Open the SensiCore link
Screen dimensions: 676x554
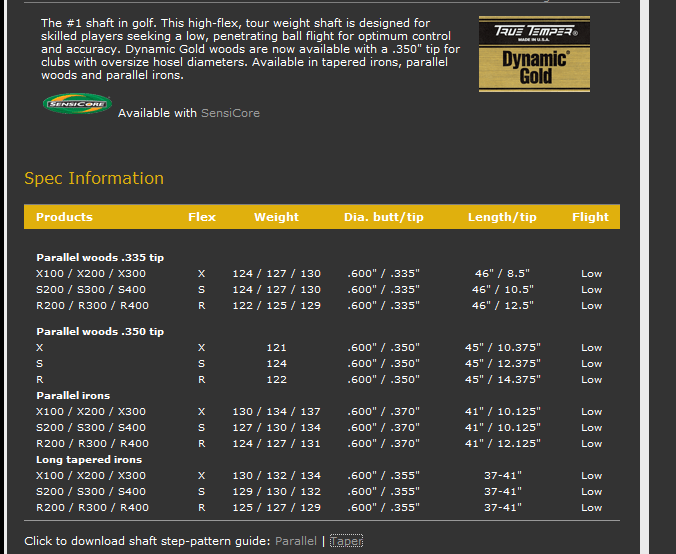pyautogui.click(x=230, y=113)
